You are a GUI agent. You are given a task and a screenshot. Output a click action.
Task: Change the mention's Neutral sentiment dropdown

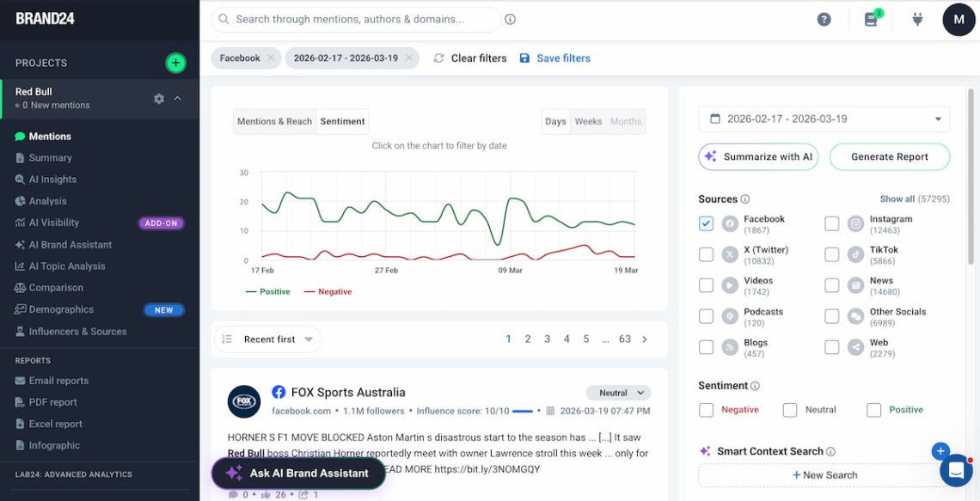[x=618, y=392]
